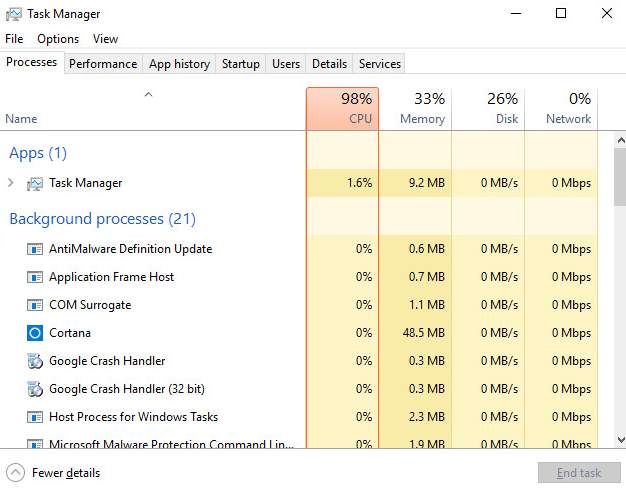Click the 0.6 MB memory value
Screen dimensions: 626x491
pyautogui.click(x=427, y=249)
